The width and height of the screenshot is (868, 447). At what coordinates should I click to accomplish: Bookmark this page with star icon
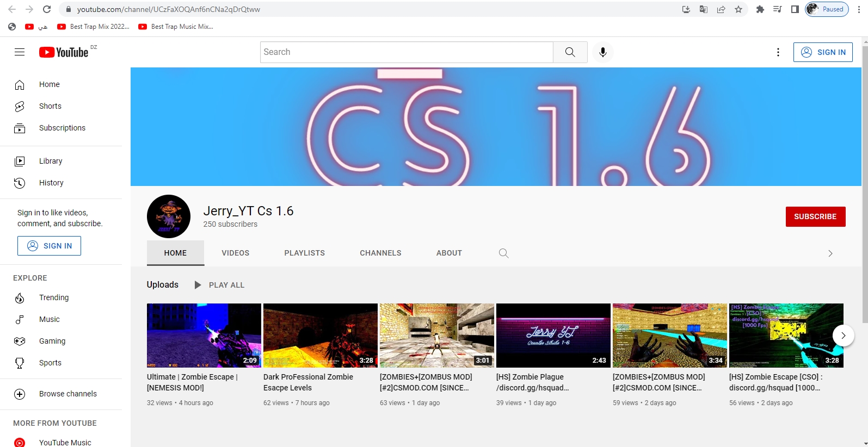coord(738,9)
